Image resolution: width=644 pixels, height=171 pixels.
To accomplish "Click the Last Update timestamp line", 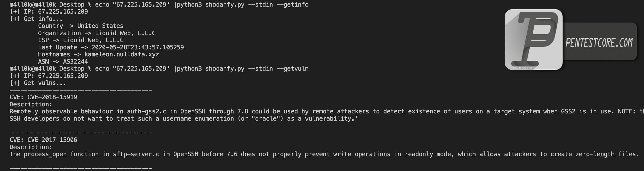I will (x=111, y=47).
